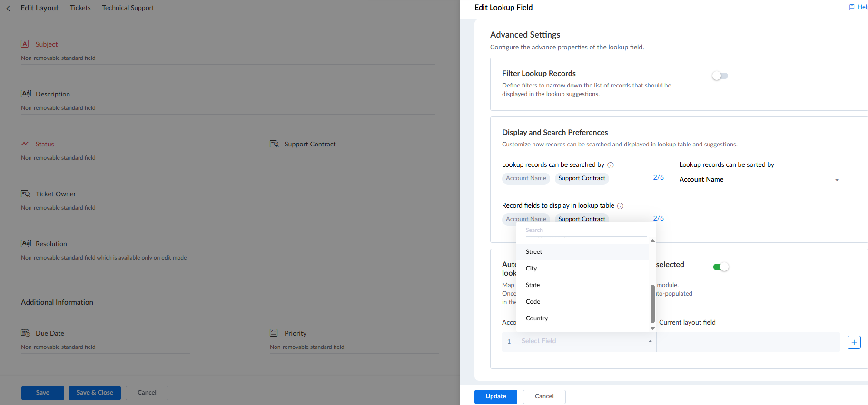Select State option in the dropdown list
868x405 pixels.
click(x=533, y=285)
